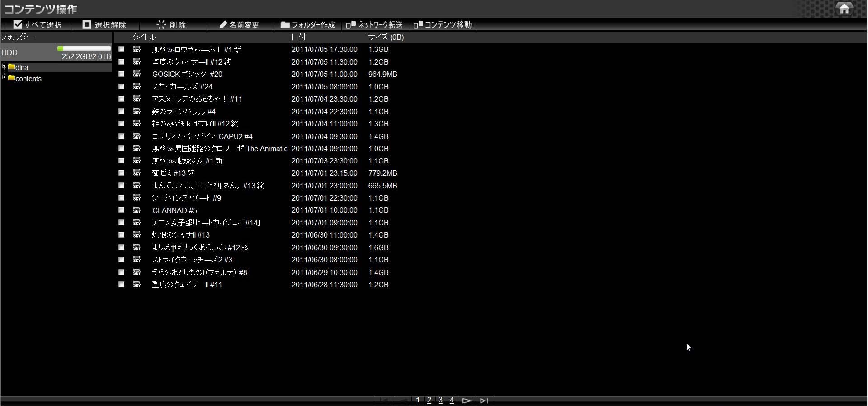Image resolution: width=868 pixels, height=406 pixels.
Task: Click フォルダー作成 (create folder) in the toolbar
Action: point(308,25)
